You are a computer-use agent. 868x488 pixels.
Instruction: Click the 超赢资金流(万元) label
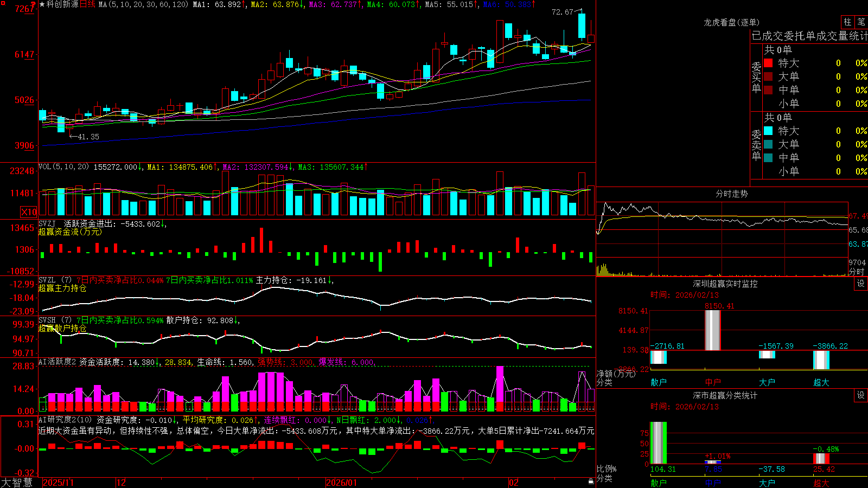tap(70, 232)
